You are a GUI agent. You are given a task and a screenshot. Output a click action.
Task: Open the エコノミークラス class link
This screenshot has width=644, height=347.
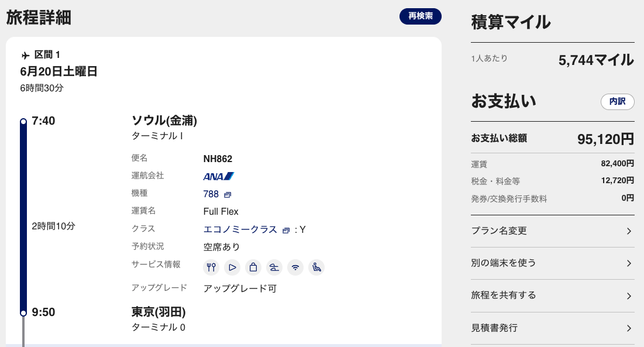pyautogui.click(x=240, y=229)
